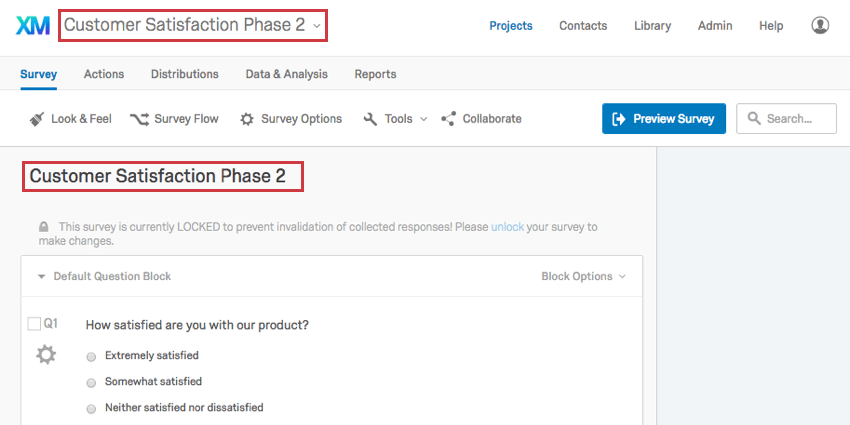Expand the project name dropdown in header
850x425 pixels.
tap(316, 25)
